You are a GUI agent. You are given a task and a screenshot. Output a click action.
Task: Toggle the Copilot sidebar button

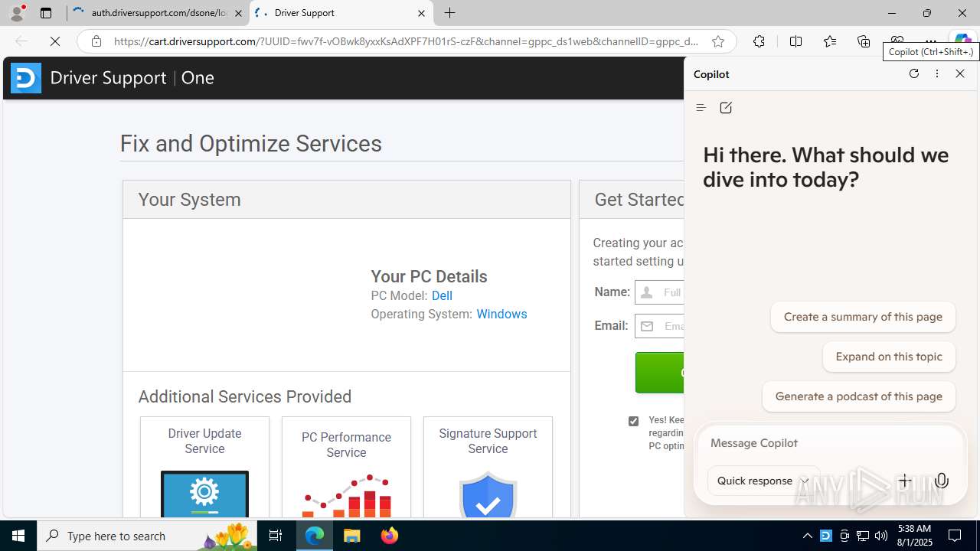pos(962,41)
